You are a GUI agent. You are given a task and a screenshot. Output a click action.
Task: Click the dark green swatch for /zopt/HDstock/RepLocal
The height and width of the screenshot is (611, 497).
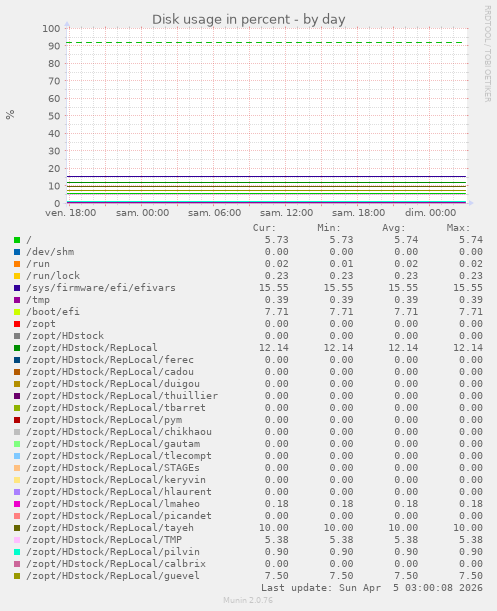(x=17, y=348)
